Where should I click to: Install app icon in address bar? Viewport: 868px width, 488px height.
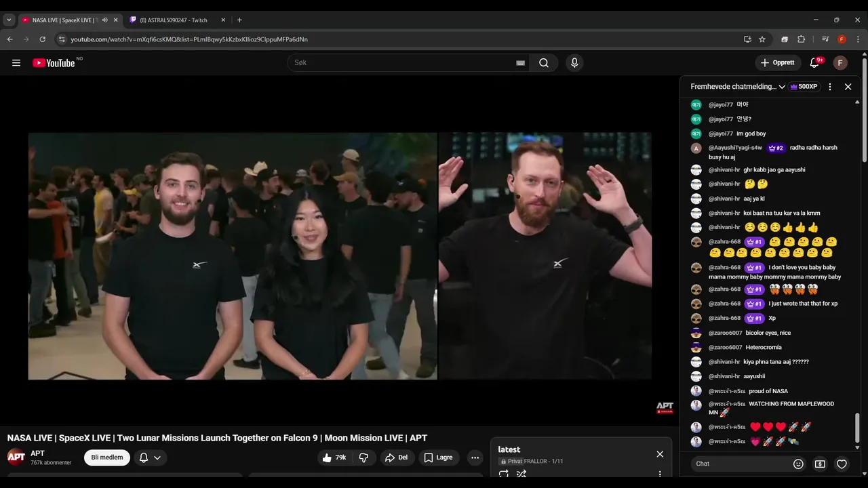[x=747, y=39]
